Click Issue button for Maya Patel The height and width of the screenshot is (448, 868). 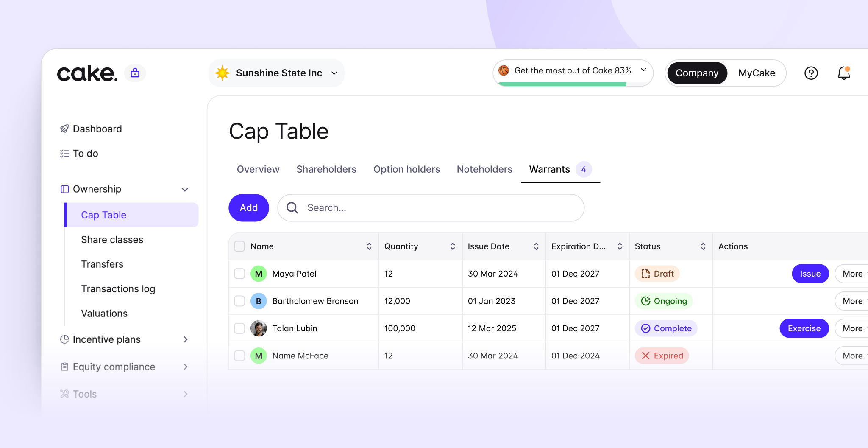tap(810, 274)
